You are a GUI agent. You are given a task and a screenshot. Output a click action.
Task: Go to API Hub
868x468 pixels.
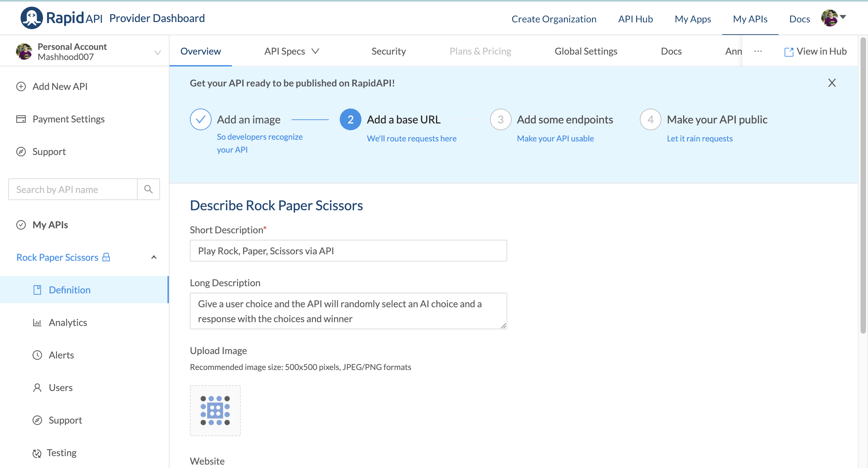(x=635, y=19)
